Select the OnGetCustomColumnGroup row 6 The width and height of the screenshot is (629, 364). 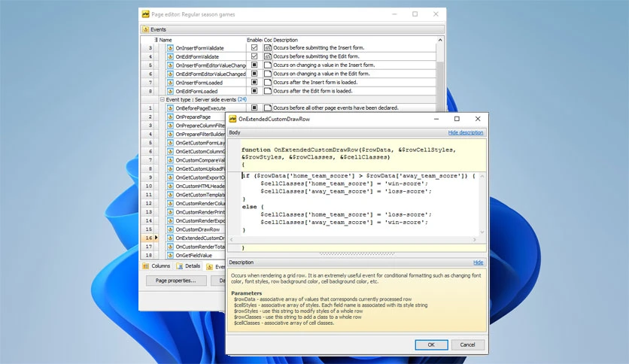(x=183, y=151)
